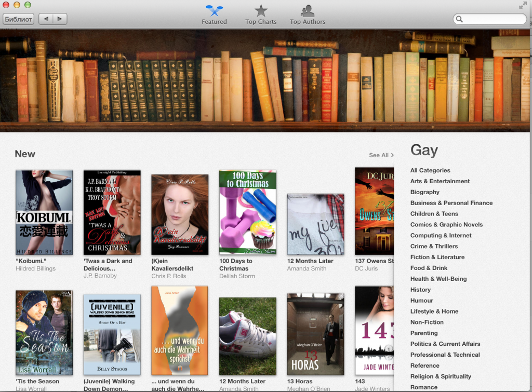Focus the store search field
Screen dimensions: 532x392
[489, 19]
